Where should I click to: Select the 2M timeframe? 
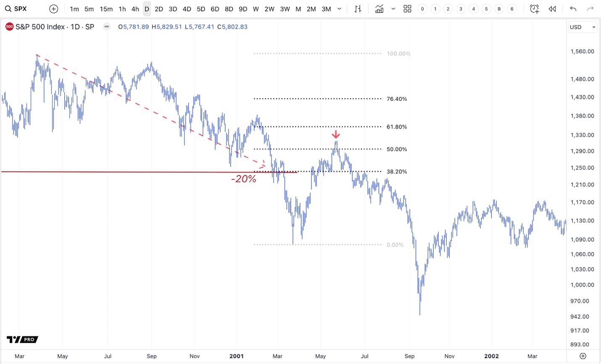pos(311,9)
